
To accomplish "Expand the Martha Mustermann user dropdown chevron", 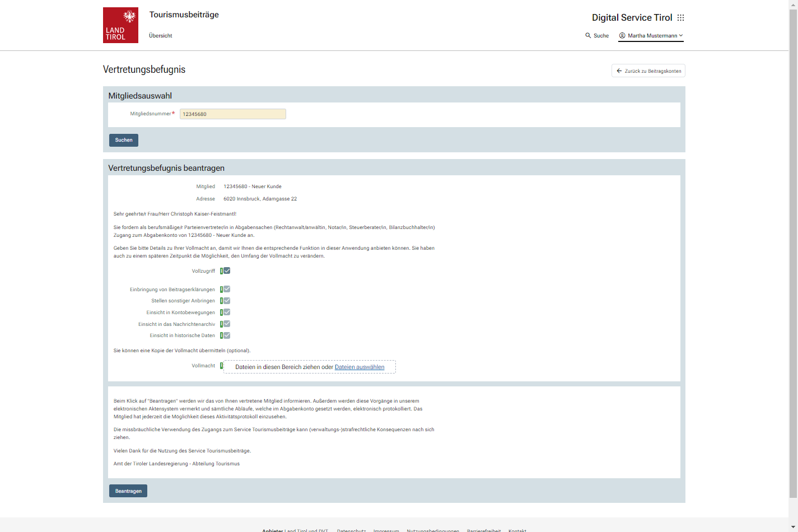I will (681, 35).
